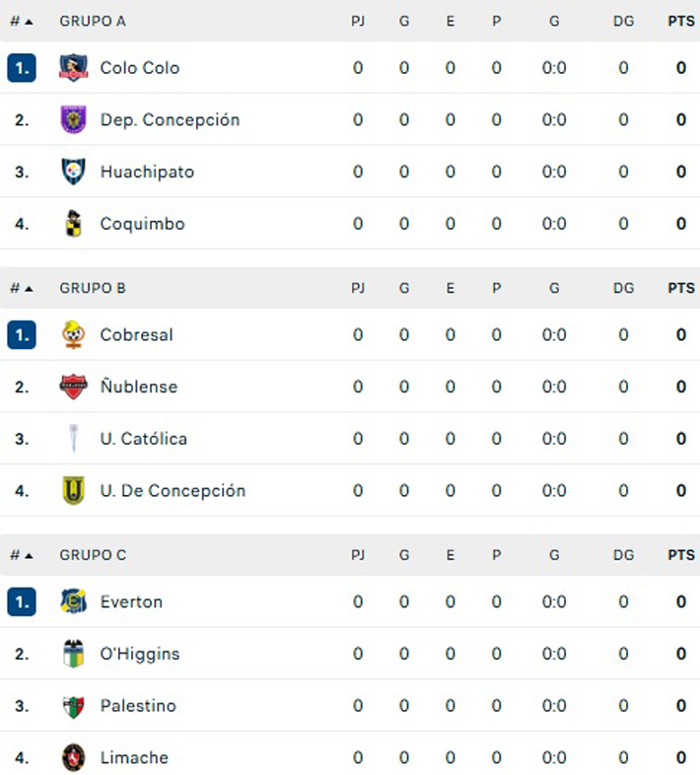Viewport: 700px width, 775px height.
Task: Sort Grupo C by rank arrow
Action: coord(22,555)
